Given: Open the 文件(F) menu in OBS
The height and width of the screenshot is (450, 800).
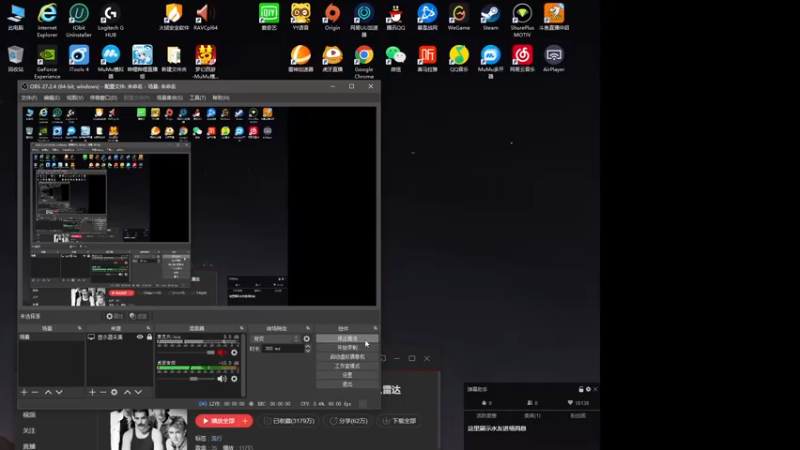Looking at the screenshot, I should (29, 97).
